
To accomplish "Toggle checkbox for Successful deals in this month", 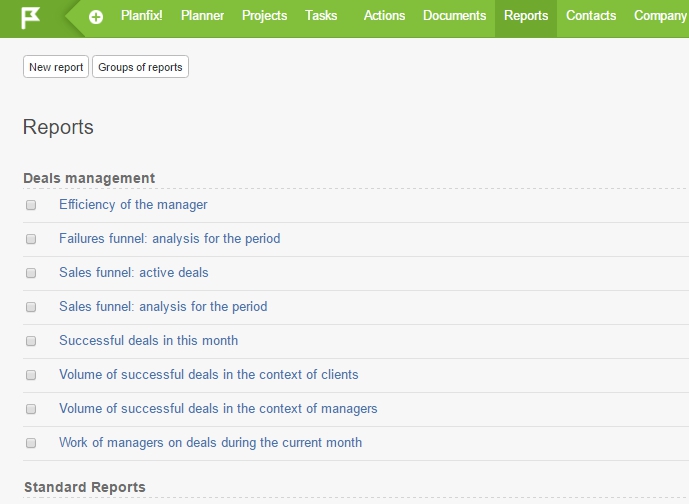I will pyautogui.click(x=31, y=341).
